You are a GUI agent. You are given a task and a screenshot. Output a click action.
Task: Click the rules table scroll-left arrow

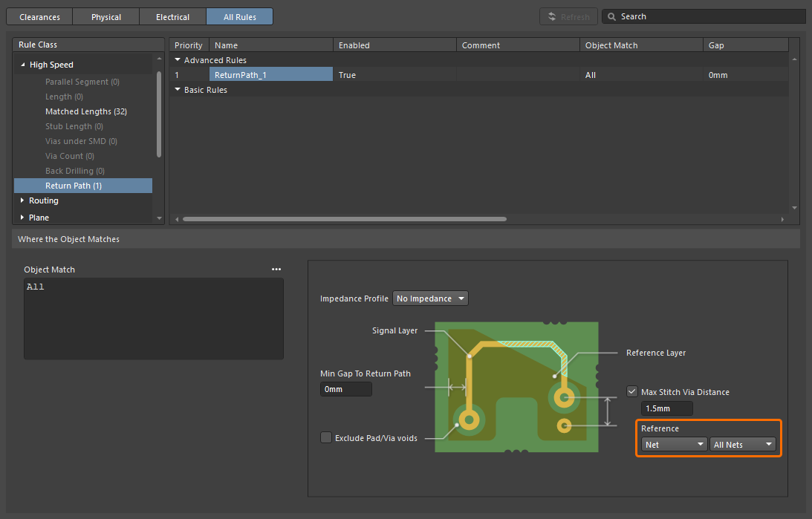(x=177, y=219)
